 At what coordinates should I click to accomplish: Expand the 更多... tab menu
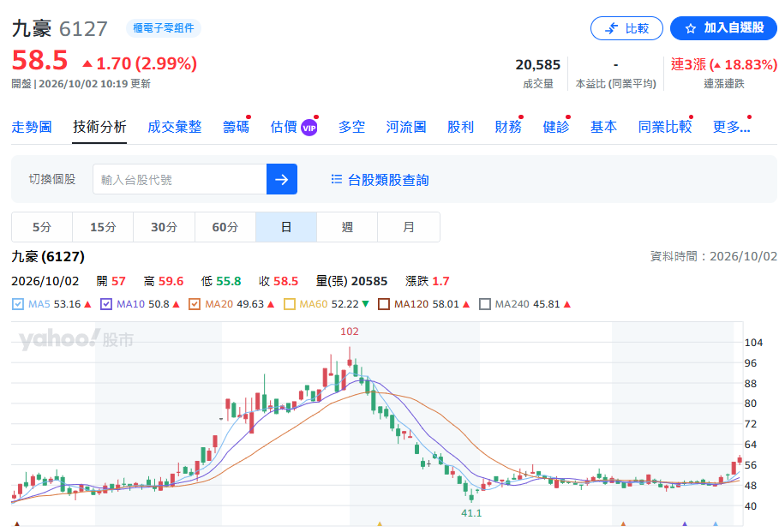click(x=731, y=127)
